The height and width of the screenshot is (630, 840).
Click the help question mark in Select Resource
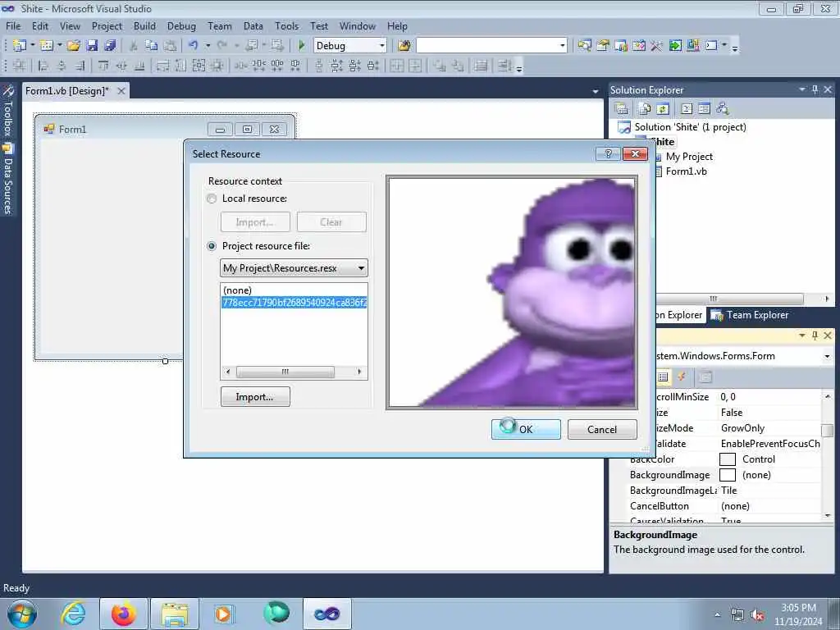[x=608, y=153]
